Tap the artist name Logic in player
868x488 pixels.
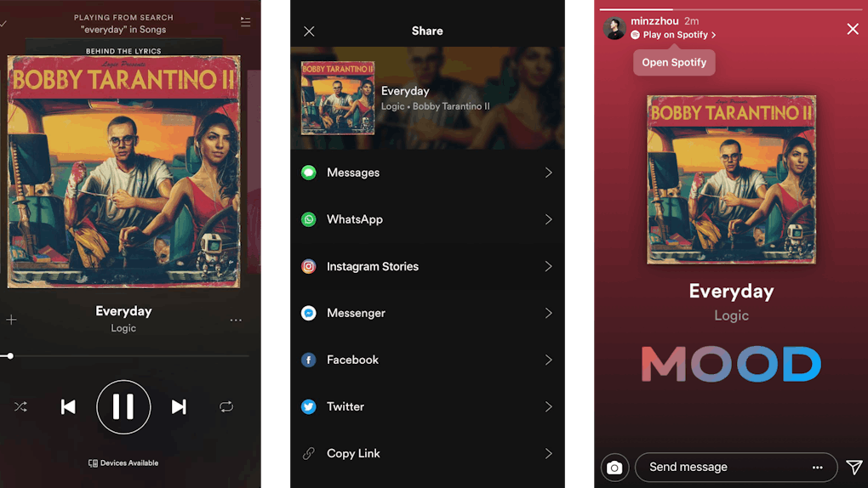(x=123, y=328)
